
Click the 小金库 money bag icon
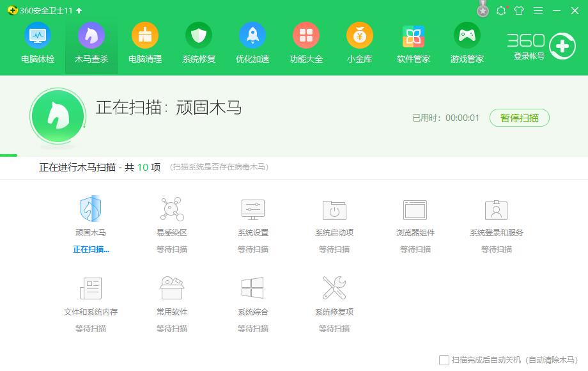pyautogui.click(x=360, y=35)
